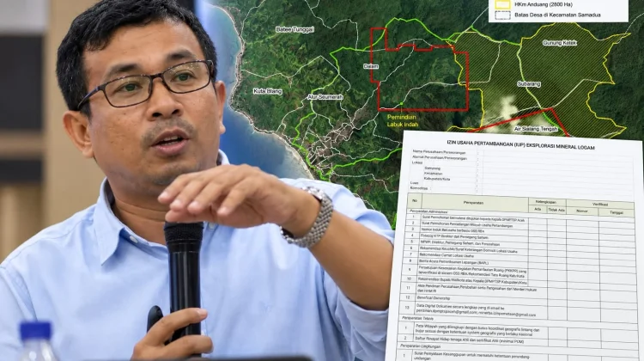Click the "Pemindian Labuk Indah" yellow label
Viewport: 644px width, 361px height.
click(403, 121)
